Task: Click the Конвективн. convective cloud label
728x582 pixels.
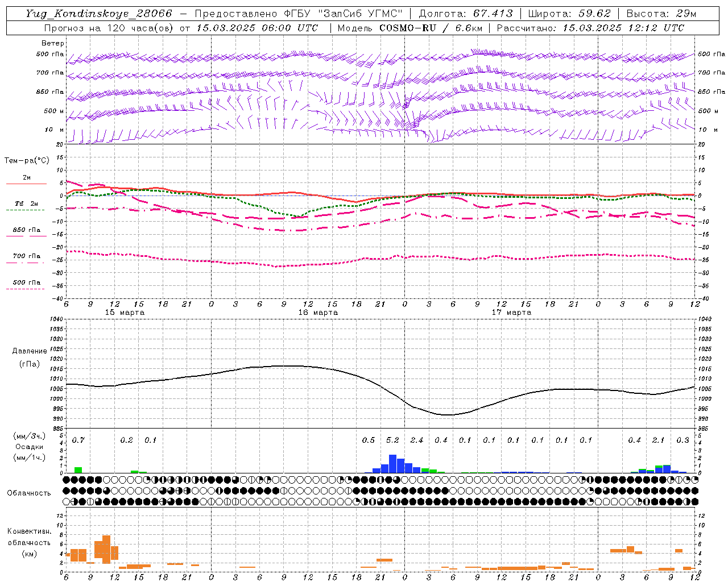Action: 29,531
